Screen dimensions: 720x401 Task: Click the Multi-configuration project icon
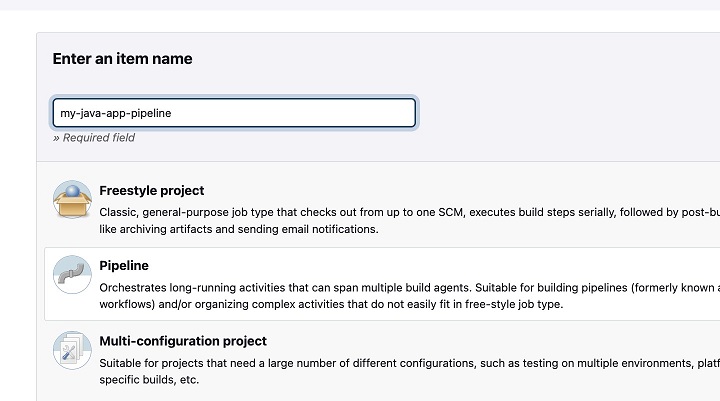pos(72,350)
